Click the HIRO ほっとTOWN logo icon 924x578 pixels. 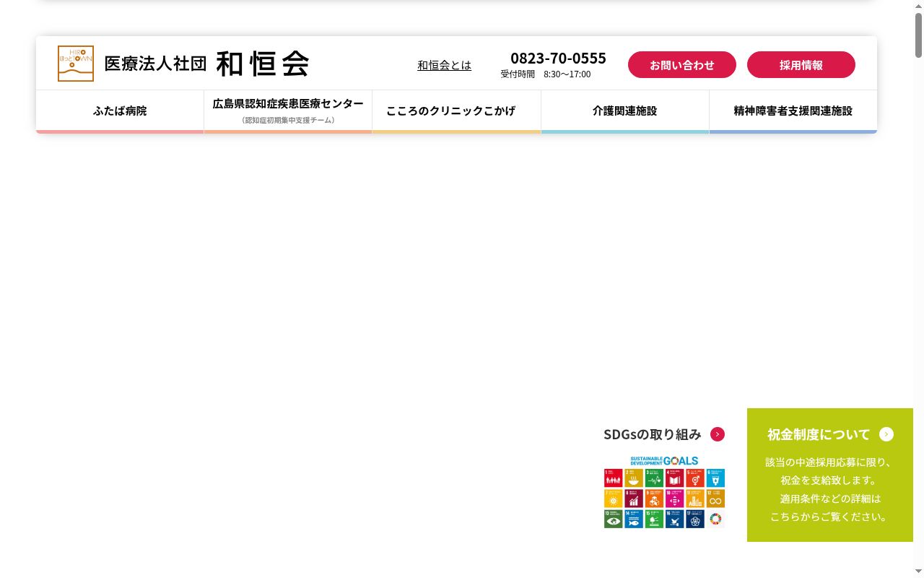(x=76, y=64)
